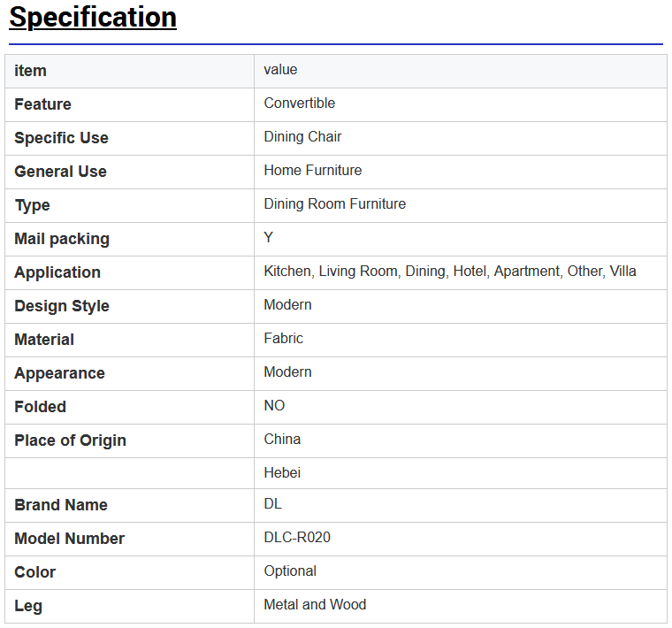
Task: Click the Color Optional value
Action: (290, 571)
